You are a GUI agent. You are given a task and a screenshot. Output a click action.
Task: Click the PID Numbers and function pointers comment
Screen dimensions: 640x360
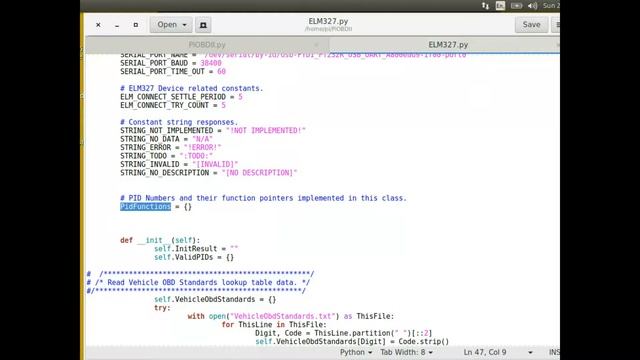pyautogui.click(x=264, y=198)
